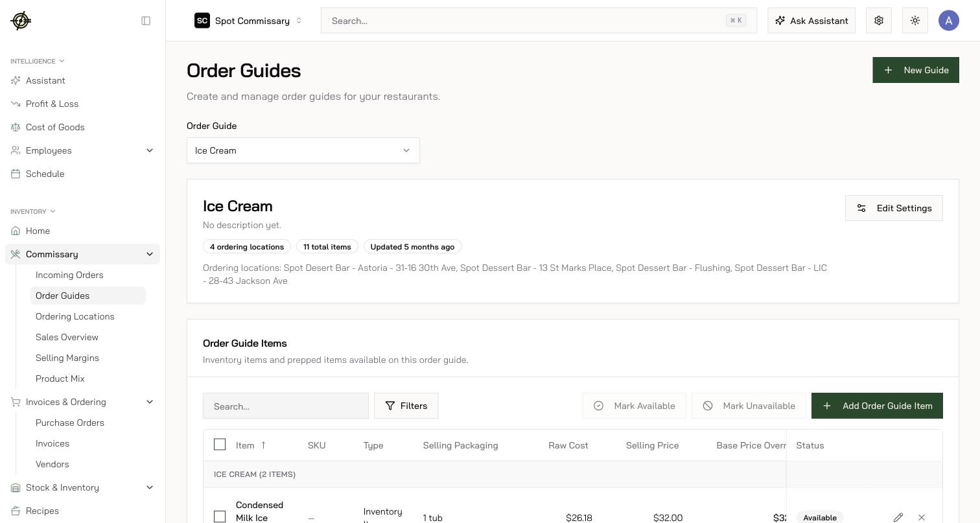Click the Stock & Inventory icon
980x523 pixels.
pos(16,487)
